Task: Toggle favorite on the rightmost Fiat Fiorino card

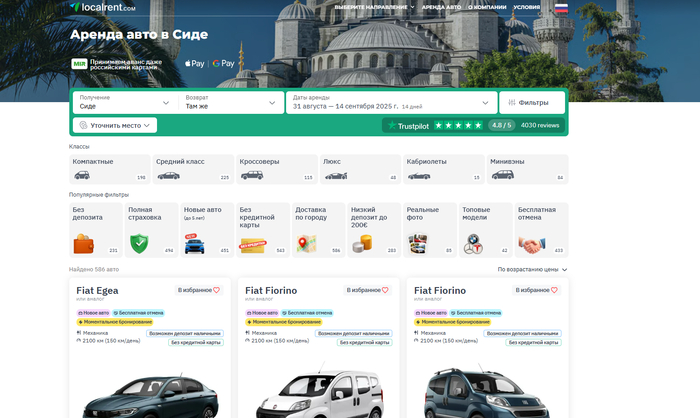Action: tap(554, 290)
